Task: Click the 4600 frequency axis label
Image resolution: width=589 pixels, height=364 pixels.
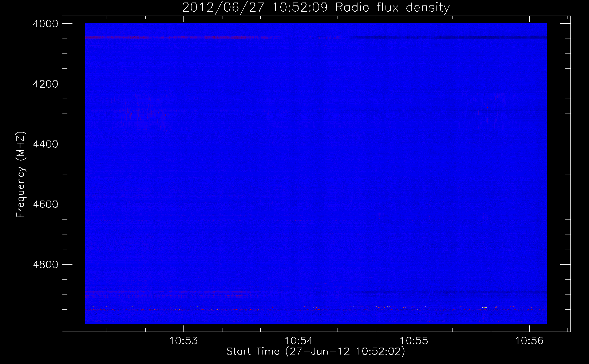Action: [46, 204]
